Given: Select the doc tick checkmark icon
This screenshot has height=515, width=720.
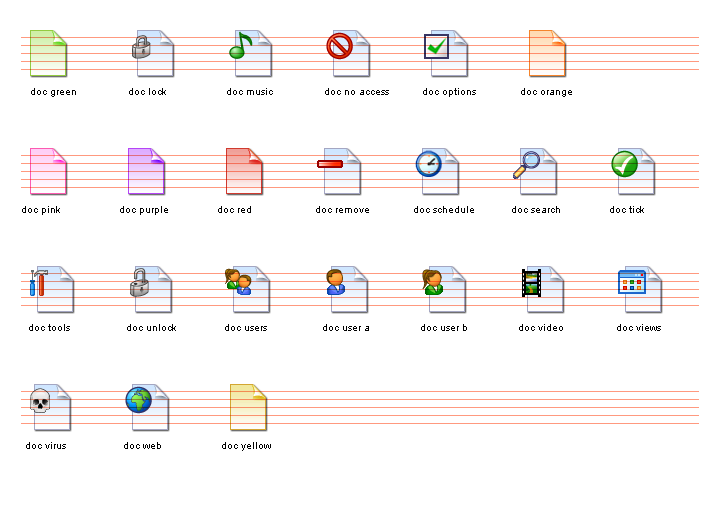Looking at the screenshot, I should pyautogui.click(x=625, y=164).
